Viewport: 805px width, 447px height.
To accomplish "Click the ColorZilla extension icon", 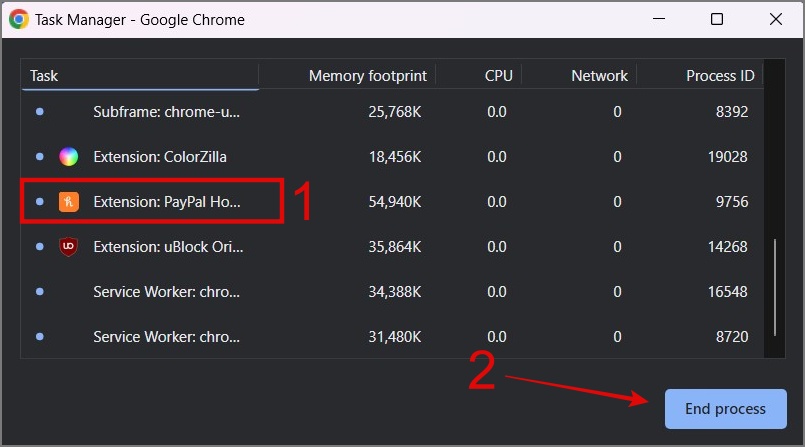I will click(68, 157).
